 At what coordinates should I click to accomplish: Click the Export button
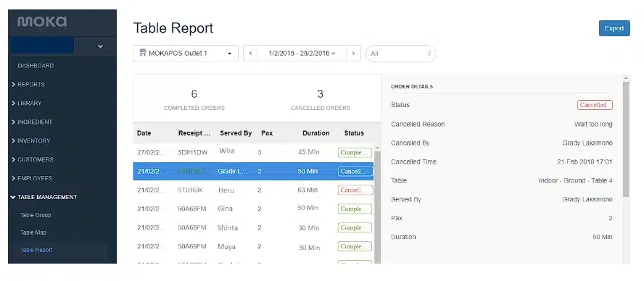coord(614,28)
